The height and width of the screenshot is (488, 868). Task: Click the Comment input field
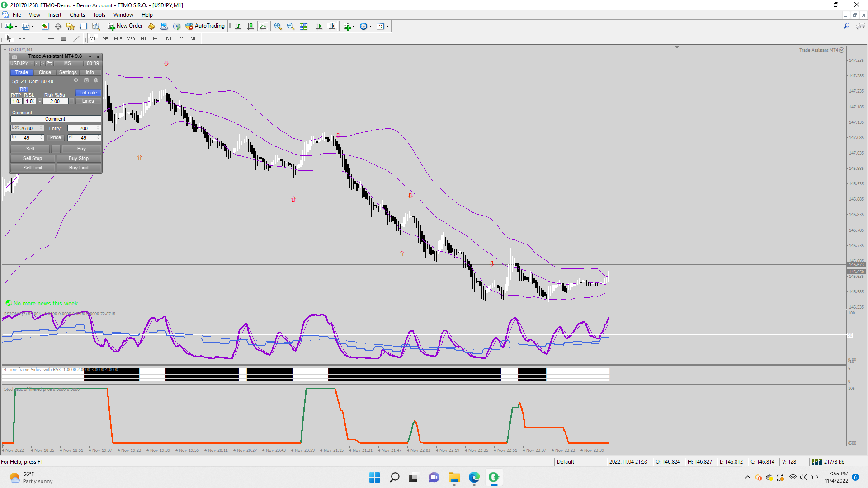pos(55,119)
